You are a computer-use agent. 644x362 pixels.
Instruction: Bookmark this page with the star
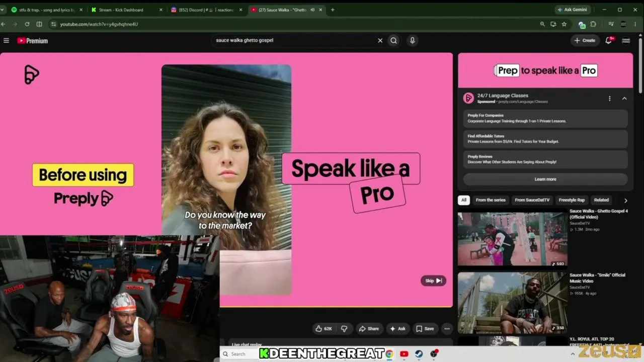(x=564, y=24)
